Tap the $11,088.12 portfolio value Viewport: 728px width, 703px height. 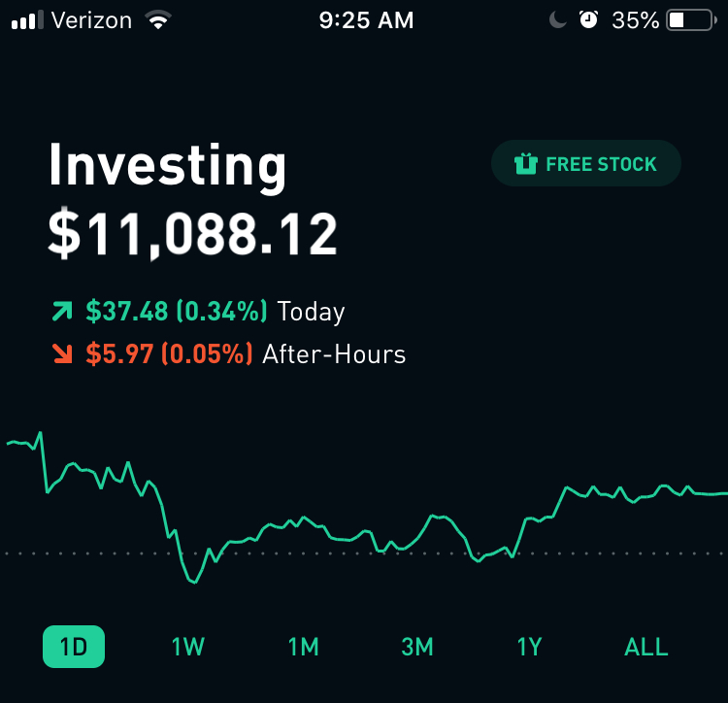click(x=193, y=234)
